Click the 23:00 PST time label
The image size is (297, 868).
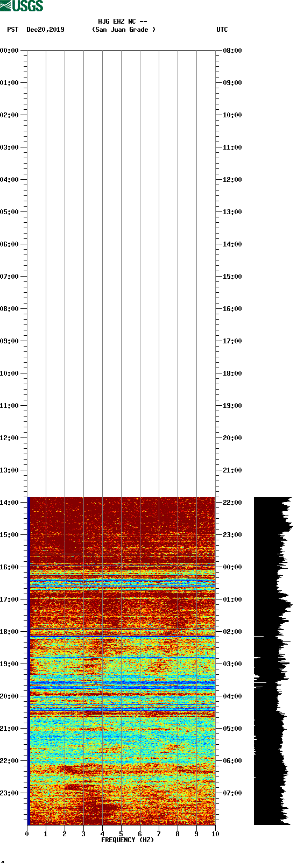[9, 793]
